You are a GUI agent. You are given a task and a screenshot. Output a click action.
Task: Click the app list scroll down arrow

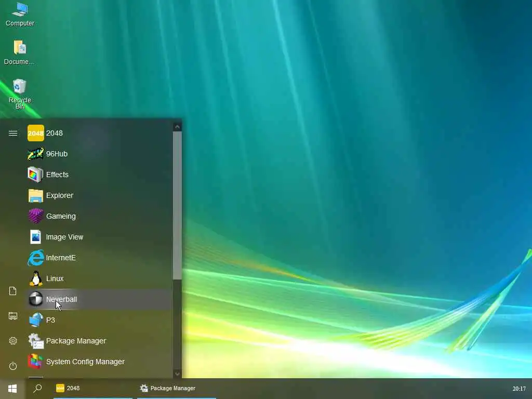click(177, 374)
